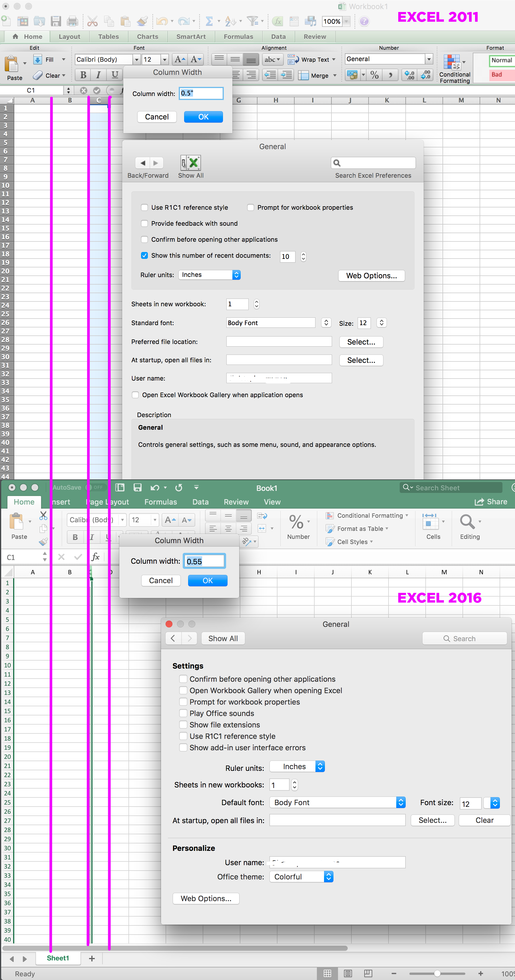Image resolution: width=515 pixels, height=980 pixels.
Task: Enable Use R1C1 reference style in Excel 2011 preferences
Action: point(144,207)
